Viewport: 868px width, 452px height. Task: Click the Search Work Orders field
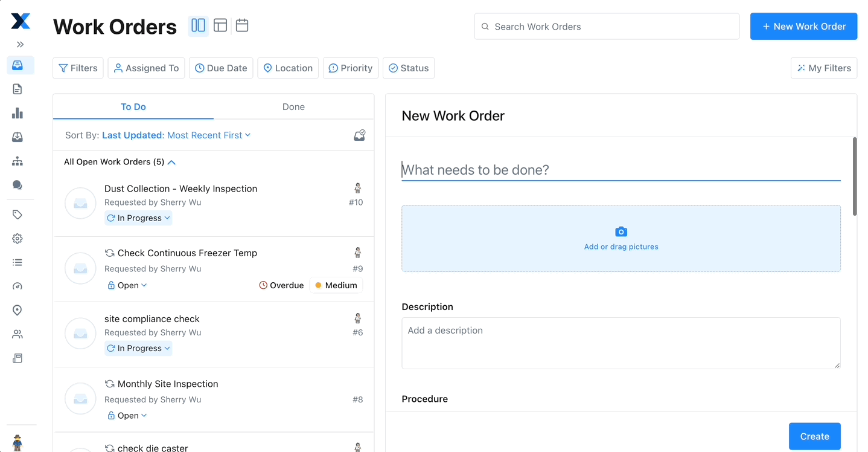607,27
